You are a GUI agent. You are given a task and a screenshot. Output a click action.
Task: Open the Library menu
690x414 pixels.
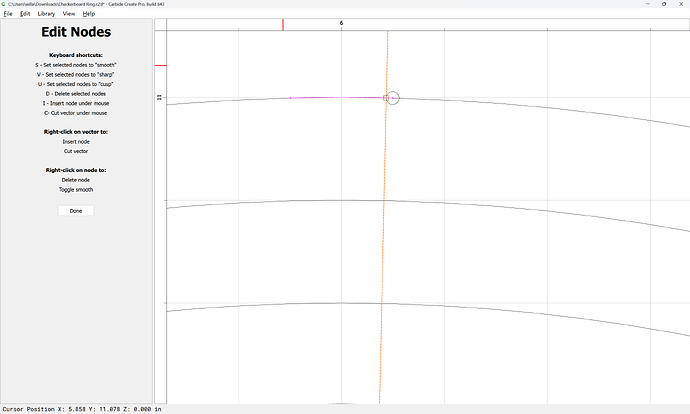[46, 14]
